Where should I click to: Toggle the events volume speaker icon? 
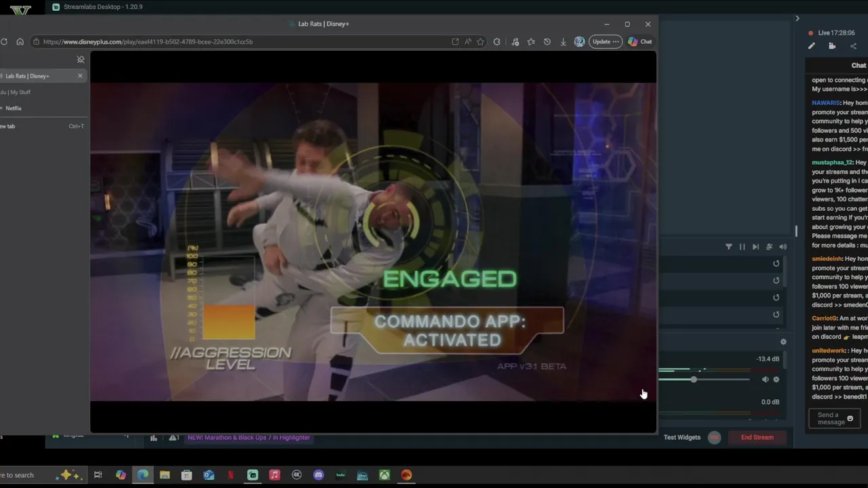783,247
